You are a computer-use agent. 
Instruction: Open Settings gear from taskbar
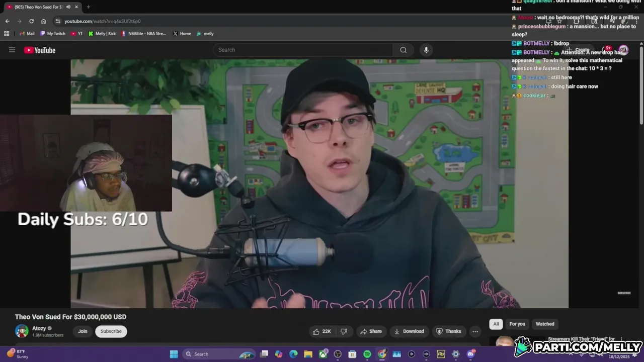(x=456, y=354)
